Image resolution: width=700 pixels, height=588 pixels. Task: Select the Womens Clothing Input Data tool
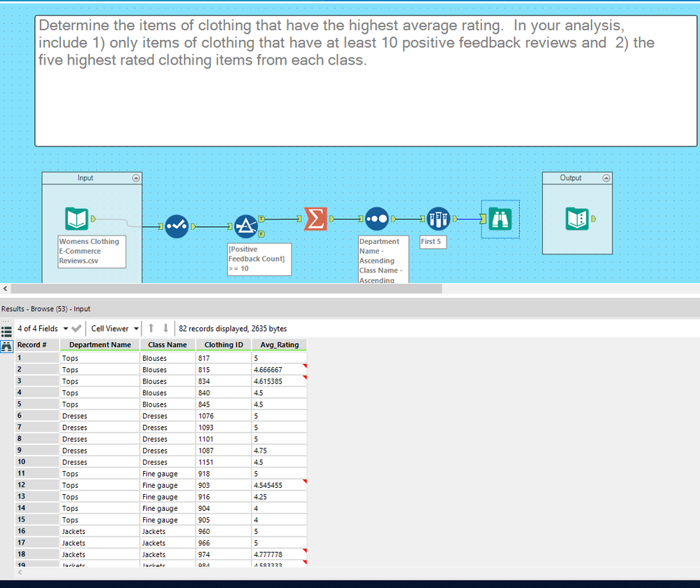[76, 219]
